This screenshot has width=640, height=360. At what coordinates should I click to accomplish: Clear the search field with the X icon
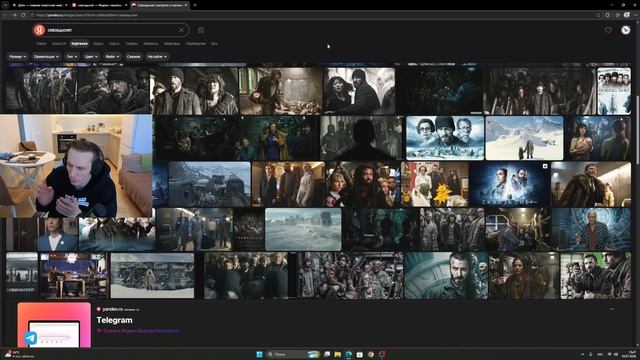(181, 30)
